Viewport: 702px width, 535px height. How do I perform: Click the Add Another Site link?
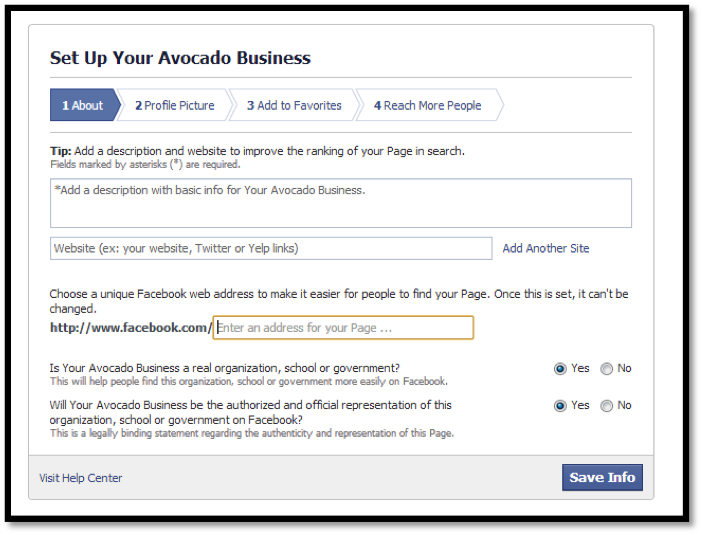tap(546, 248)
